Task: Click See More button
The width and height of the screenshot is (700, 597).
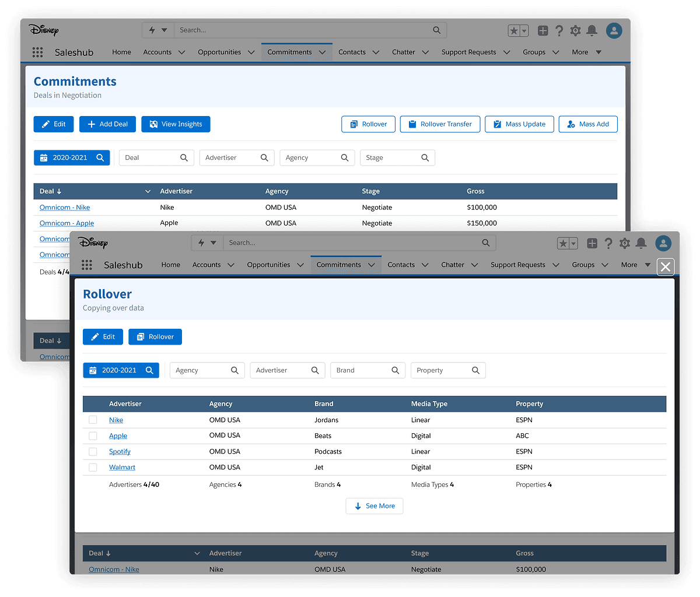Action: 374,506
